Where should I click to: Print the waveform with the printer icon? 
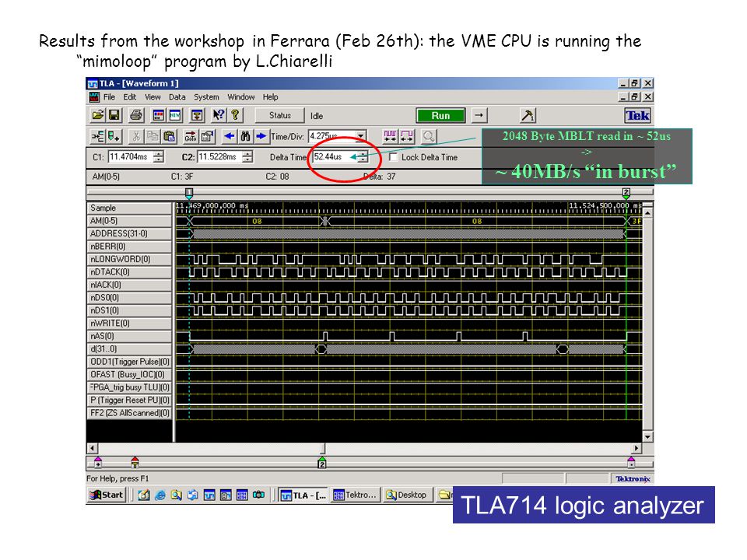[x=136, y=115]
